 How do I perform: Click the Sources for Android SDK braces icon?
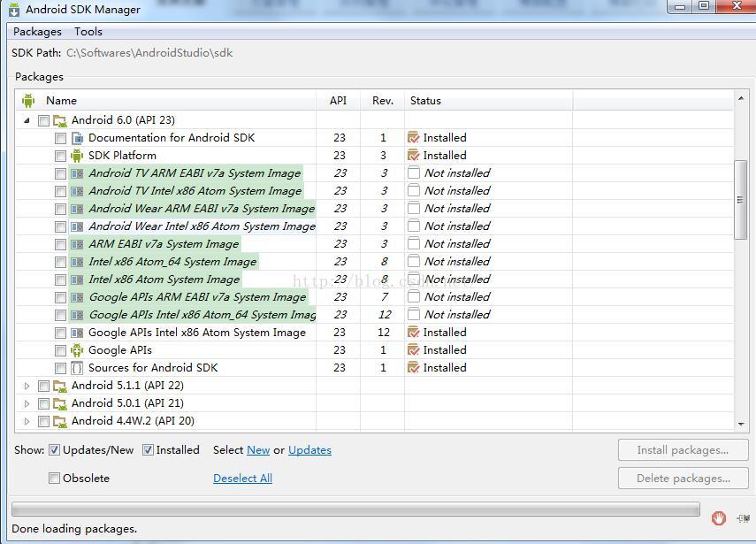77,369
